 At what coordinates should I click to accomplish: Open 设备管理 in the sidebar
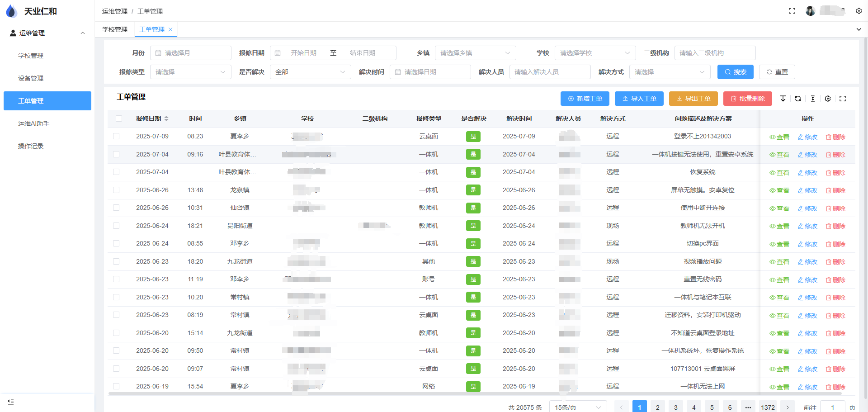31,78
